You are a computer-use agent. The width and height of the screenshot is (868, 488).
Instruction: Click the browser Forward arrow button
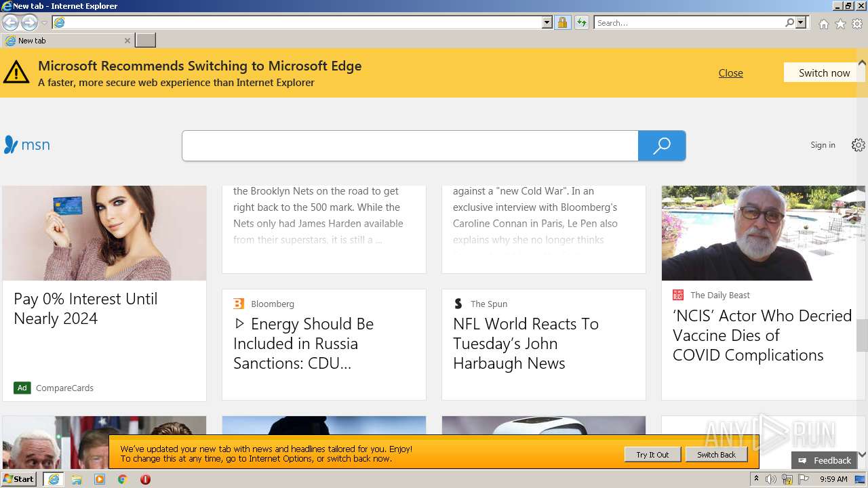coord(29,22)
